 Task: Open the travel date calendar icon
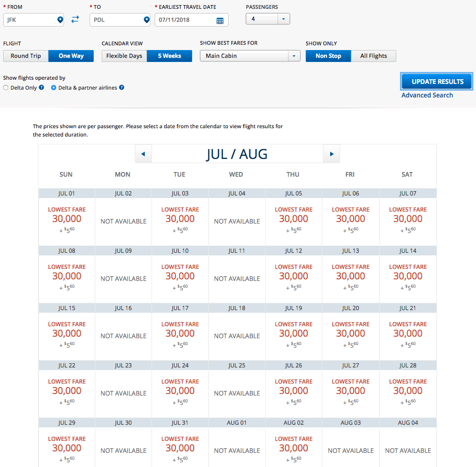220,20
